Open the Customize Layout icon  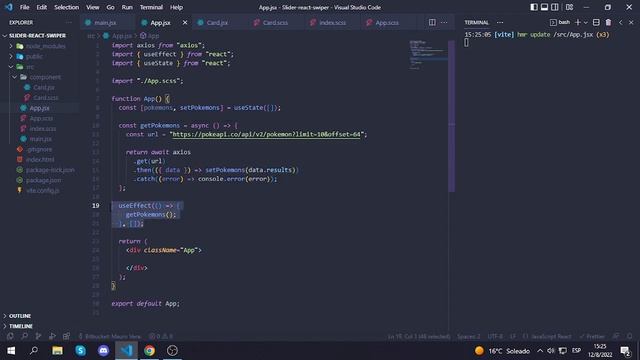pos(569,7)
